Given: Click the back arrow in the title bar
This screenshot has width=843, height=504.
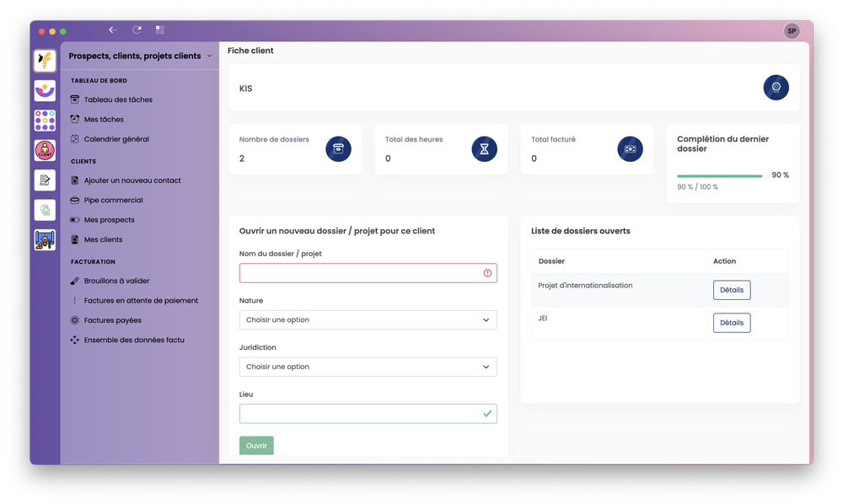Looking at the screenshot, I should [113, 30].
